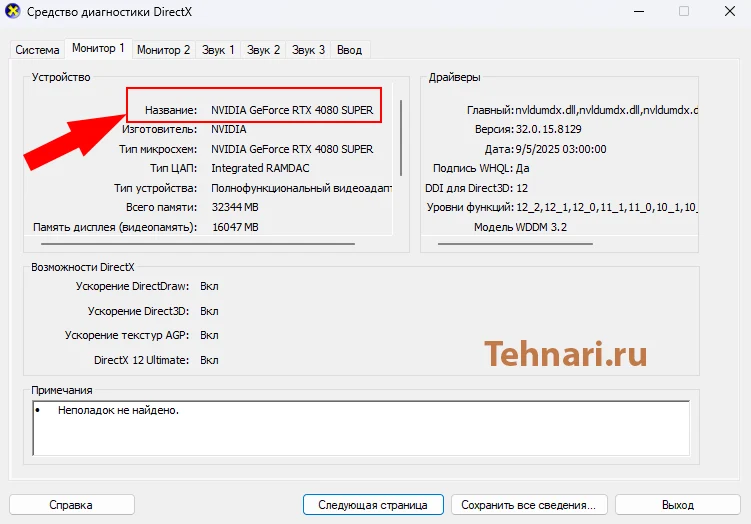Switch to the Звук 2 tab
Viewport: 751px width, 524px height.
pyautogui.click(x=263, y=50)
